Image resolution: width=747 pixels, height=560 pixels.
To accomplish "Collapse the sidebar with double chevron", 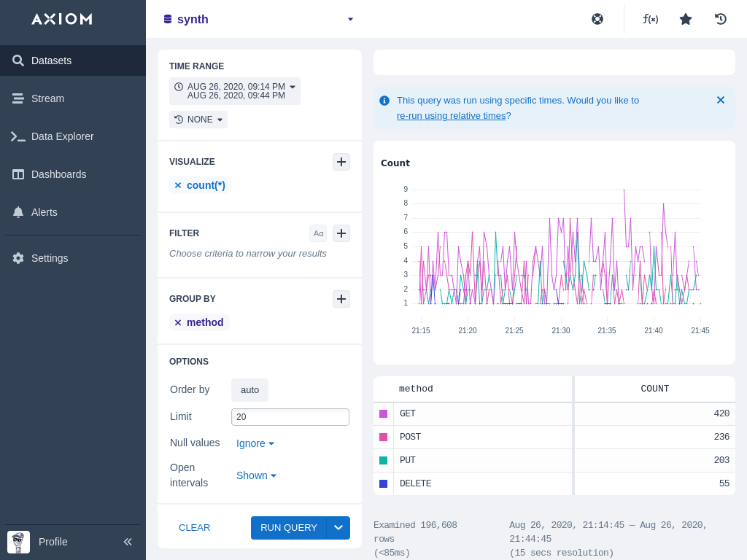I will click(128, 542).
